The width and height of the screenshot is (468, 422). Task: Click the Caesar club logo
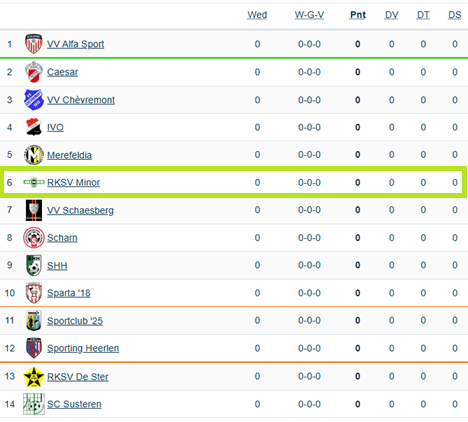34,72
